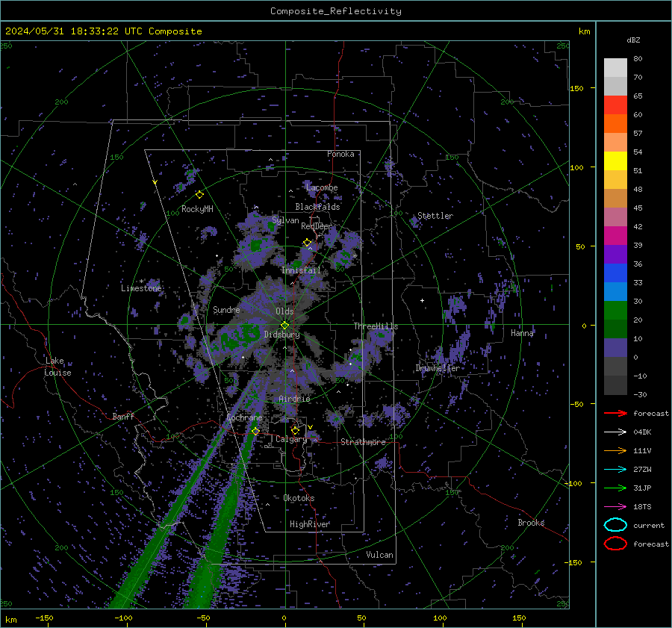
Task: Click the yellow 54 dBZ color swatch
Action: click(615, 161)
